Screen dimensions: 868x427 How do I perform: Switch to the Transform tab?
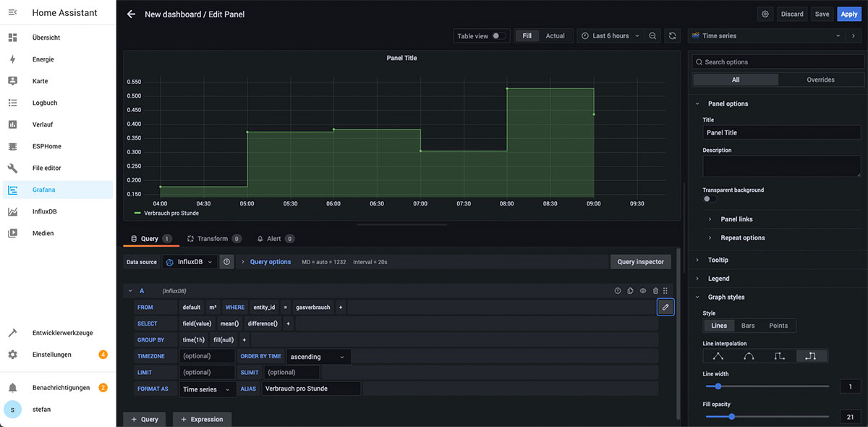coord(213,239)
